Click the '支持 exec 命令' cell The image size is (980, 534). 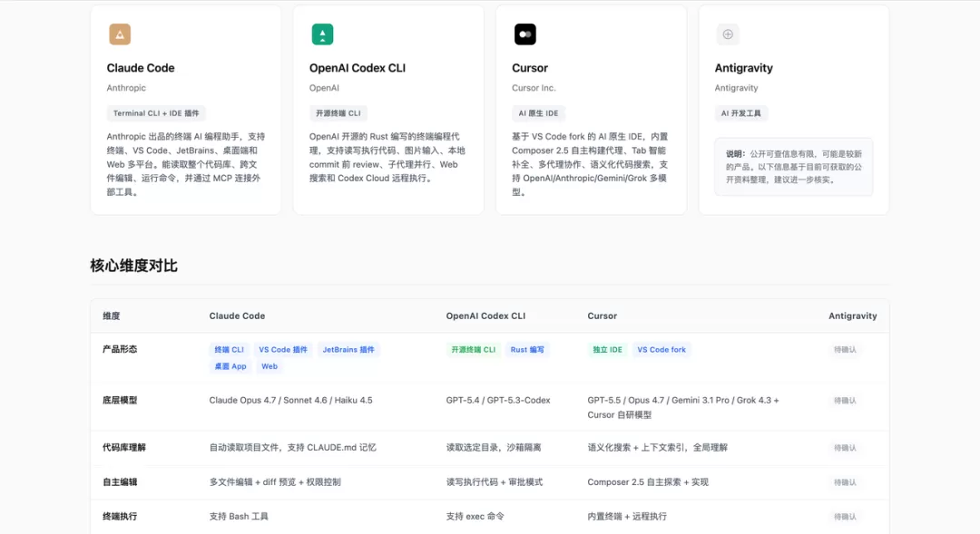[475, 517]
